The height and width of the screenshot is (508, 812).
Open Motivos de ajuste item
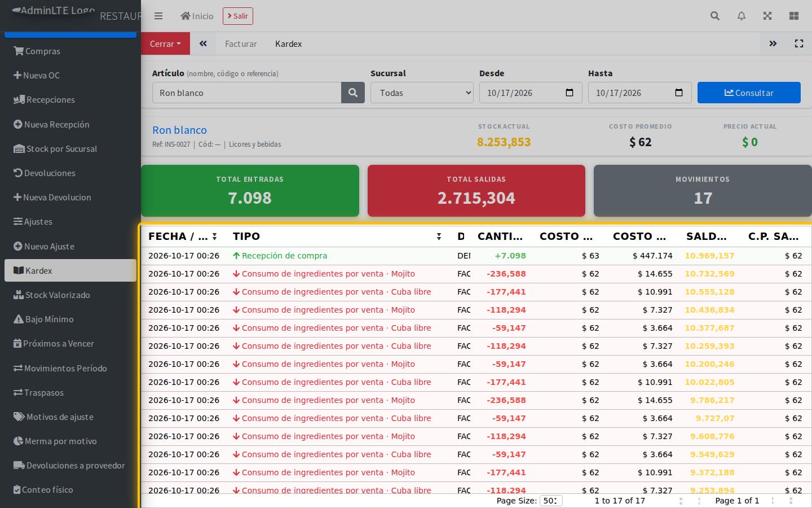[x=70, y=417]
